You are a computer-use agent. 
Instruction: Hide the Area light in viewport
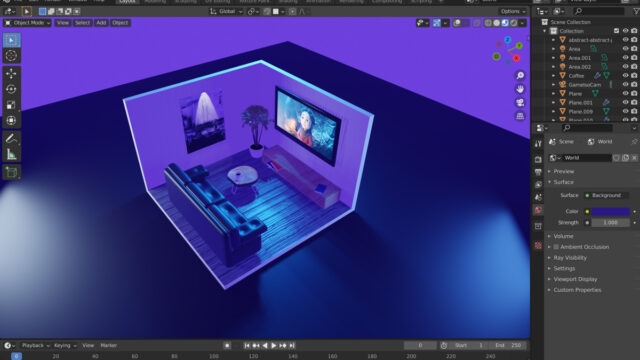[x=625, y=49]
